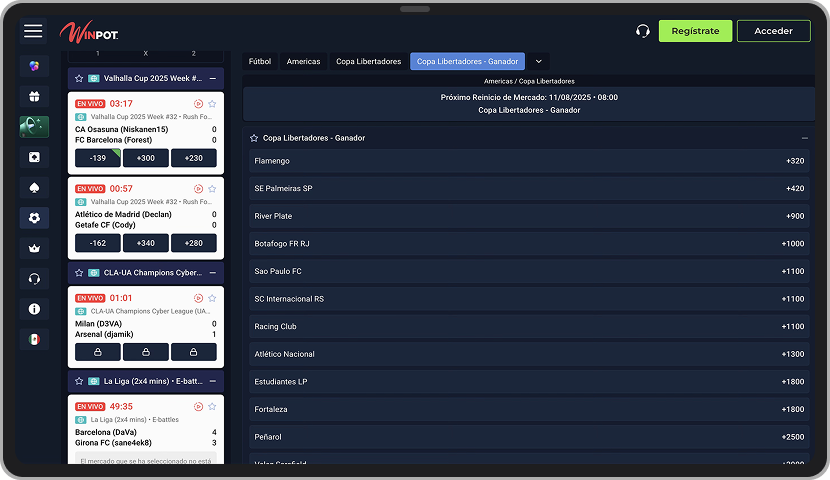Screen dimensions: 830x480
Task: Collapse the La Liga (2x4 mins) section
Action: pos(213,381)
